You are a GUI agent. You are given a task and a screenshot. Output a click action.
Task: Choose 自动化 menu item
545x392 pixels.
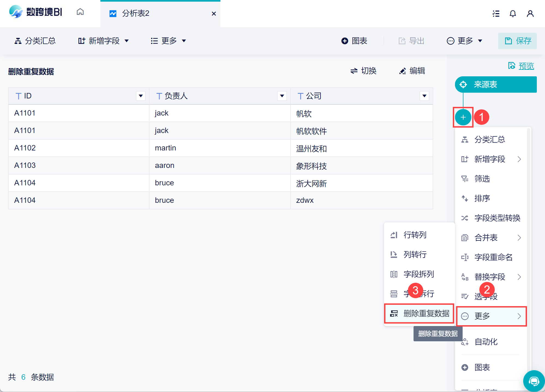coord(491,342)
